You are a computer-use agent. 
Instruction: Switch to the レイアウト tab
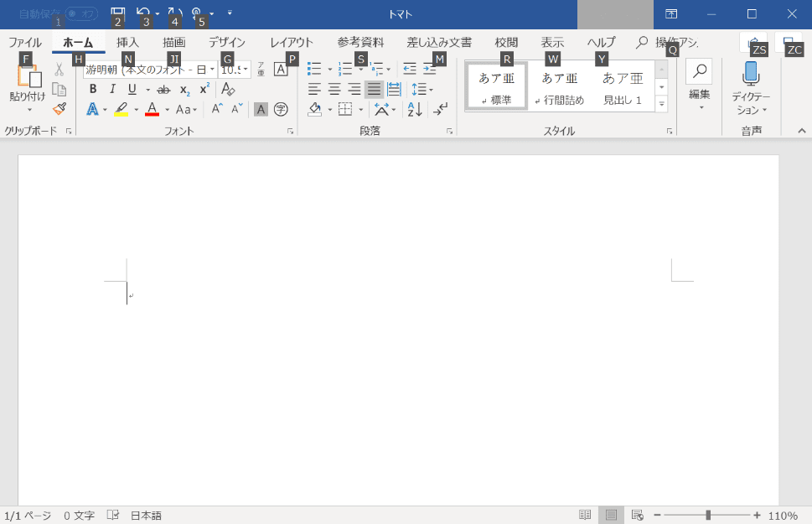[292, 42]
